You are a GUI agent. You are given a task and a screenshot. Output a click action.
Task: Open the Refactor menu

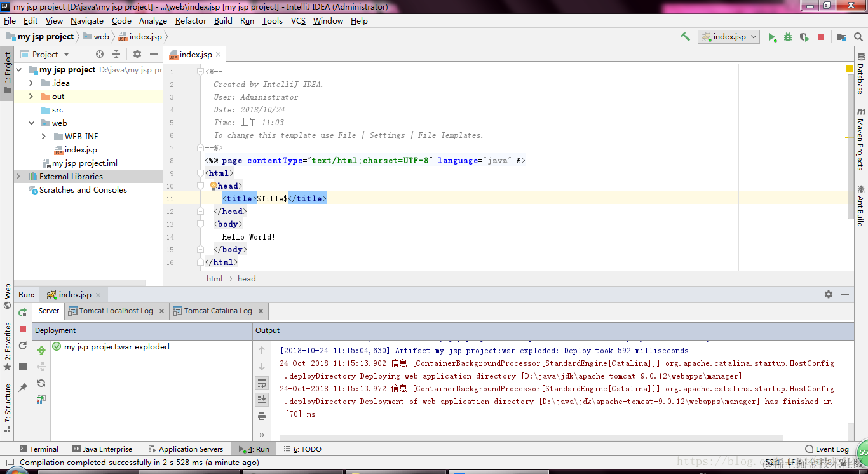(191, 21)
